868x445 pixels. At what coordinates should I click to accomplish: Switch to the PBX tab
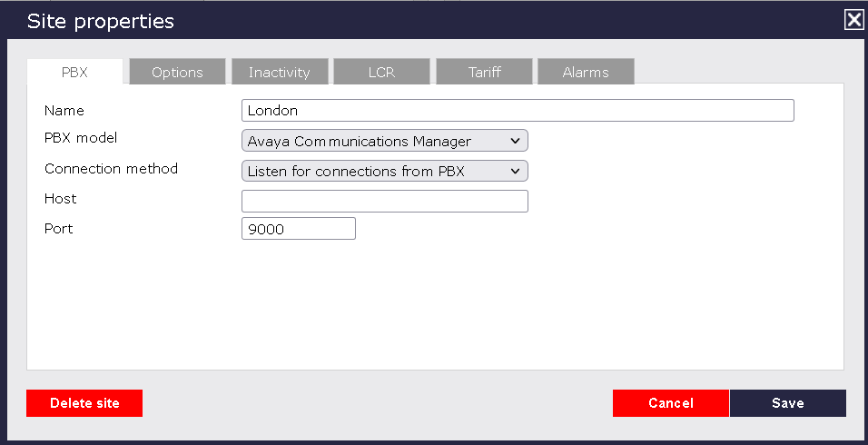click(x=74, y=73)
